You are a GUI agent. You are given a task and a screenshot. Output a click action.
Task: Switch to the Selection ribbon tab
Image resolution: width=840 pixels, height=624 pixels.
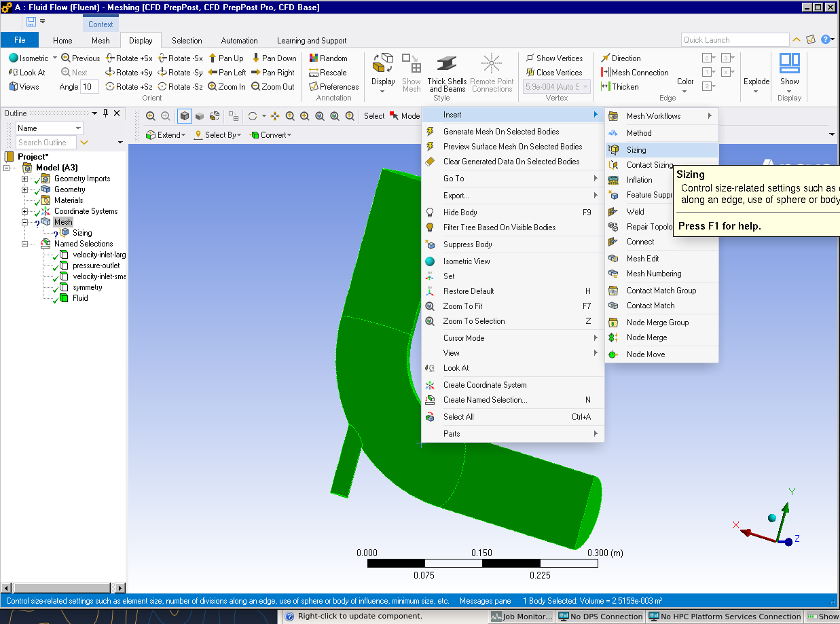(x=187, y=41)
